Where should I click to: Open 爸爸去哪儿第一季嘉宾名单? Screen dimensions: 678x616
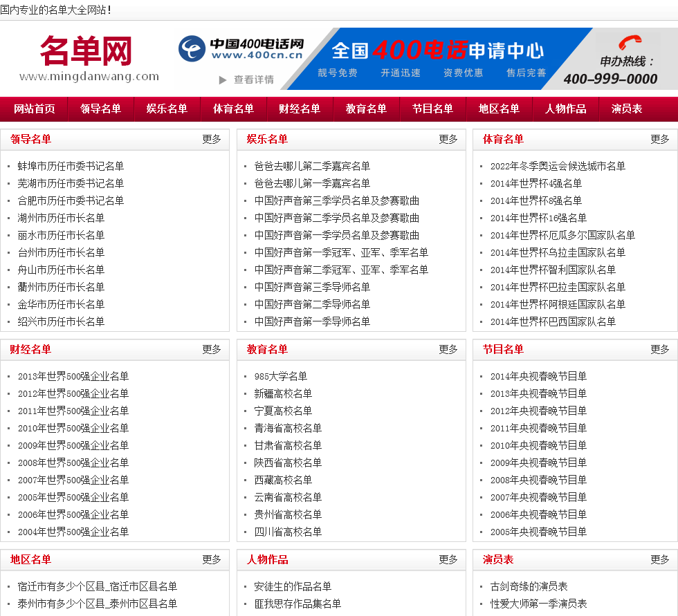point(312,184)
